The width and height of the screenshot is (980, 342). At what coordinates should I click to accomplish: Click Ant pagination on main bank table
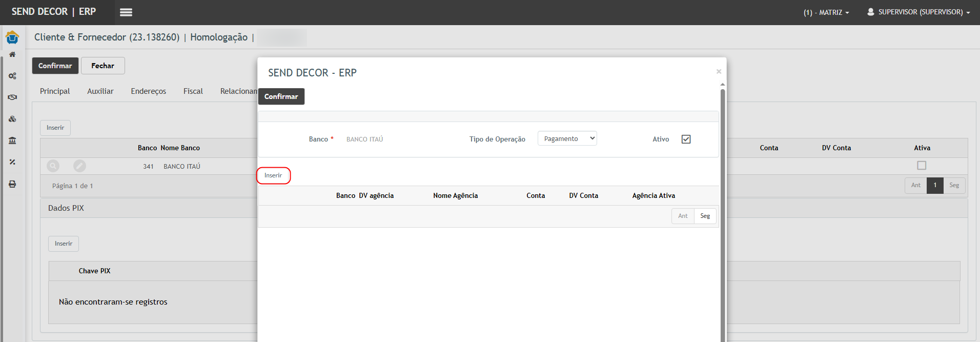click(916, 185)
